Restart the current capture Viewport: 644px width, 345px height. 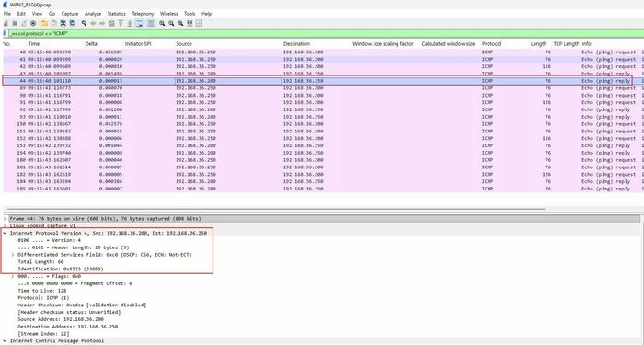[x=24, y=23]
